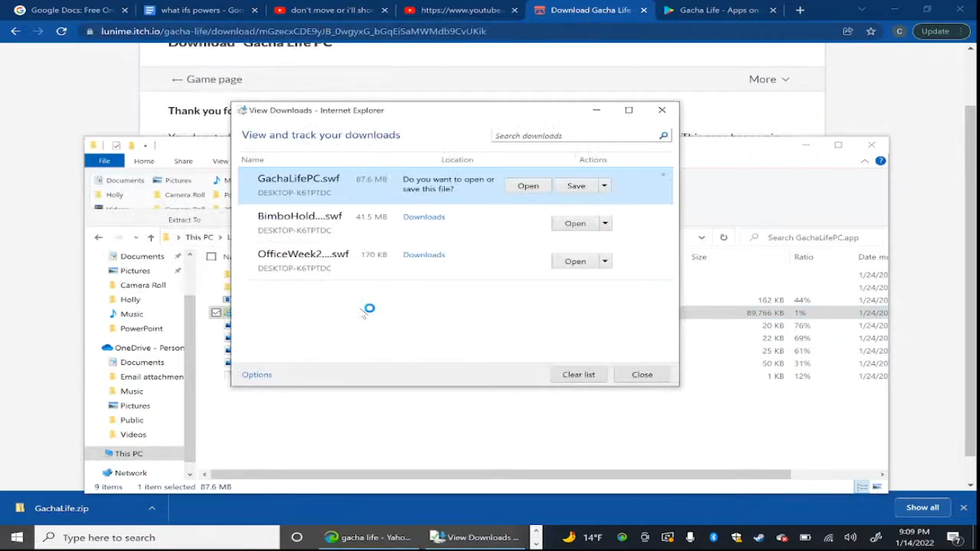The image size is (980, 551).
Task: Open dropdown beside OfficeWeek2 Open button
Action: click(x=605, y=261)
